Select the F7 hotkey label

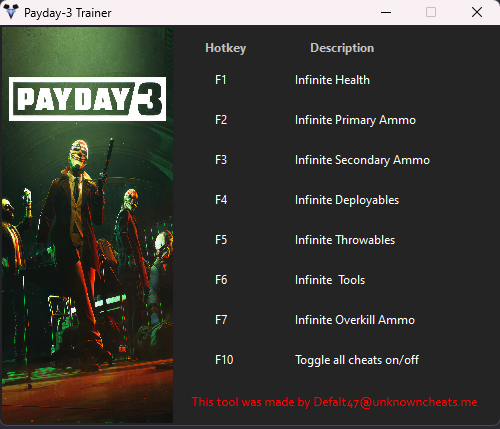(221, 320)
